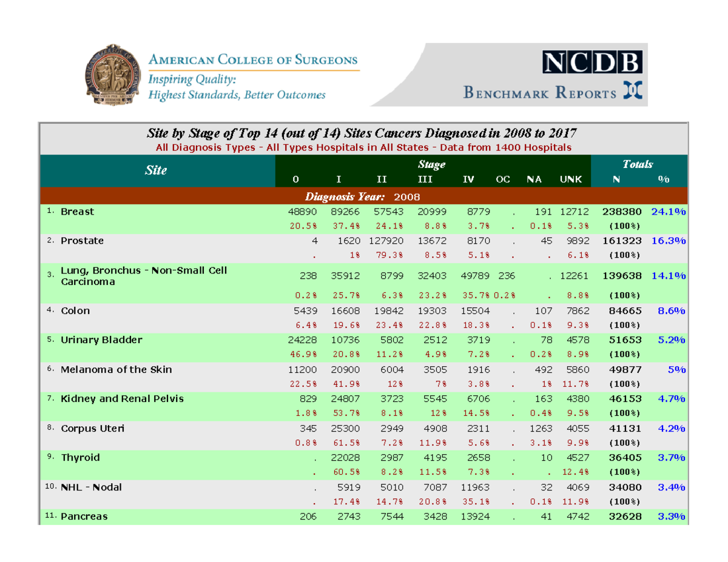Click the NHL - Nodal total percent 3.4%
728x562 pixels.
(x=672, y=487)
